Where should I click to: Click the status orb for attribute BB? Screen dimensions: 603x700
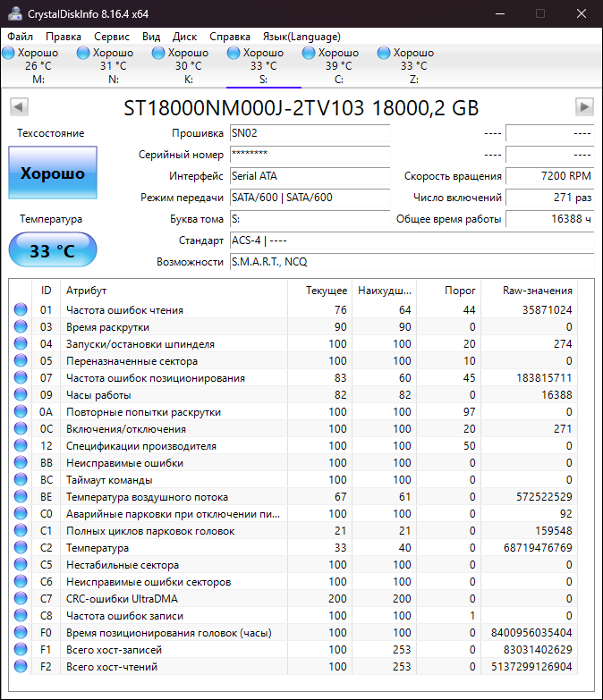21,462
